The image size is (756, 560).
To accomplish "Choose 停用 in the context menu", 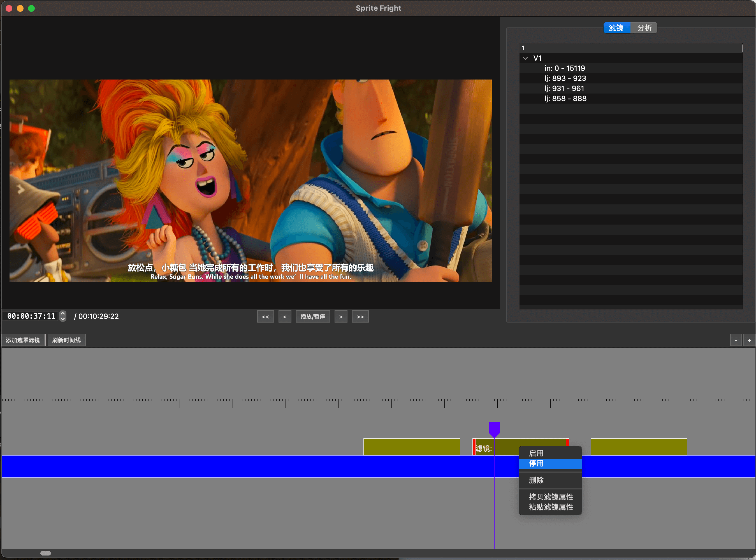I will pos(550,463).
